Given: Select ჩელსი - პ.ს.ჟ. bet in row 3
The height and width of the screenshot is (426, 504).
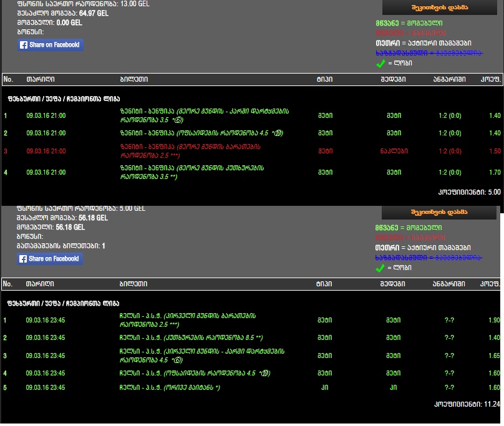Looking at the screenshot, I should (x=202, y=356).
